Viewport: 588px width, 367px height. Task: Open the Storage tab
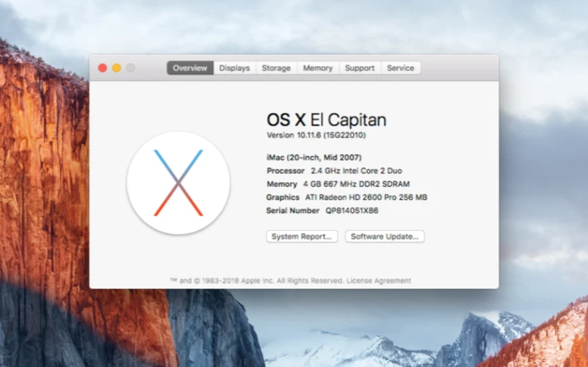click(x=276, y=68)
